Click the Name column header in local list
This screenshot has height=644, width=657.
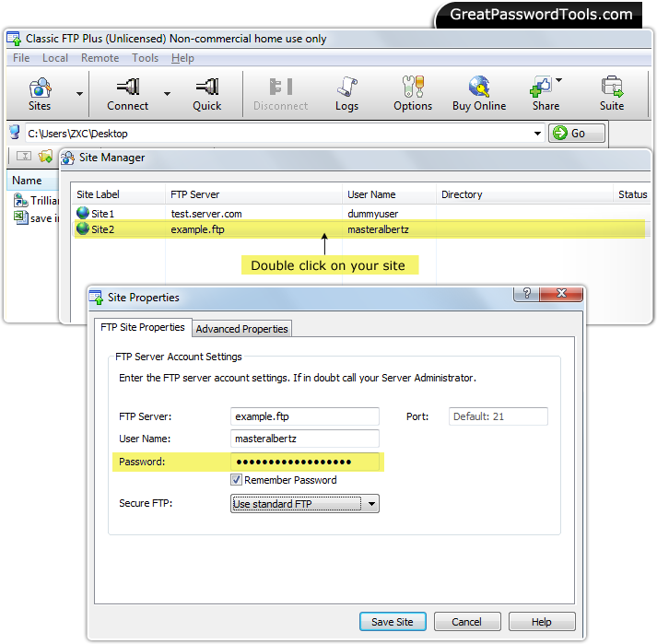(x=32, y=181)
